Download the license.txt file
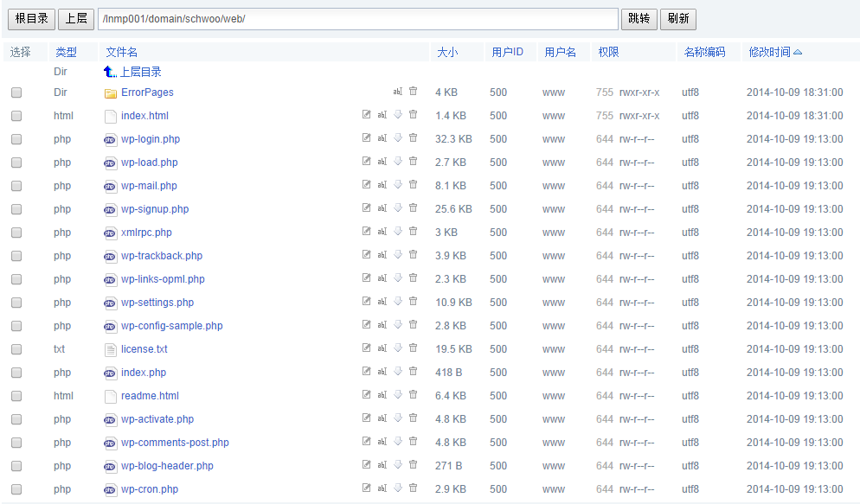This screenshot has height=504, width=860. (398, 348)
